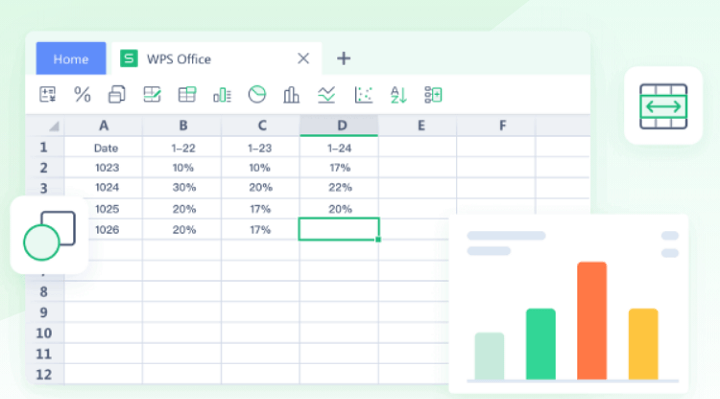Select row 11 header

tap(44, 354)
